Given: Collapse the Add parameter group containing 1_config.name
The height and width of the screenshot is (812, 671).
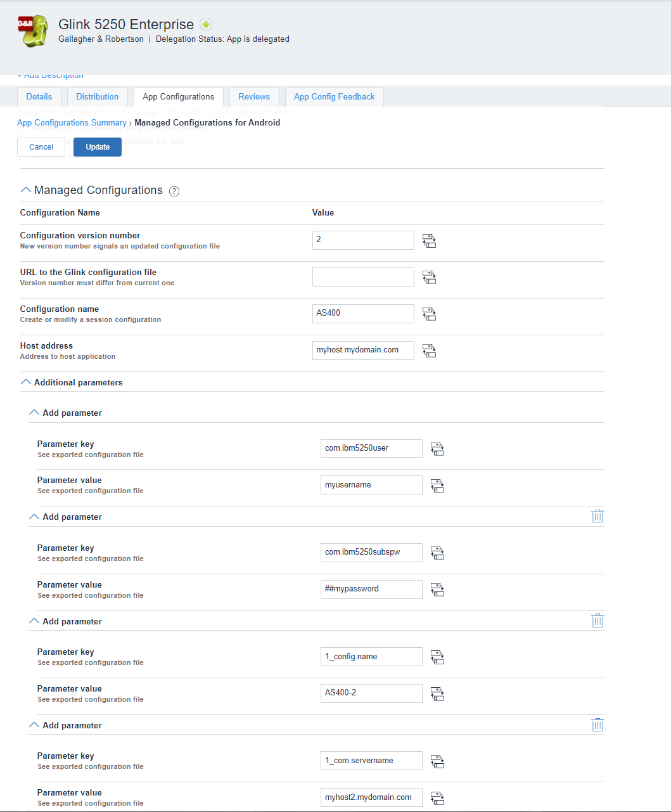Looking at the screenshot, I should 34,621.
